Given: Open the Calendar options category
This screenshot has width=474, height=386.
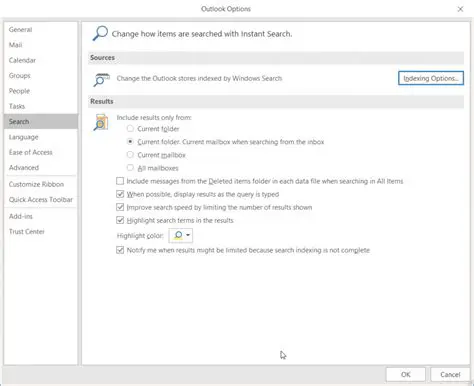Looking at the screenshot, I should (41, 60).
